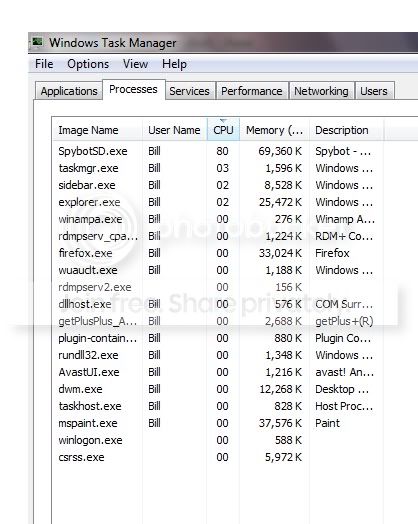Click the RDM+ Co... description cell
Image resolution: width=418 pixels, height=524 pixels.
[x=344, y=236]
